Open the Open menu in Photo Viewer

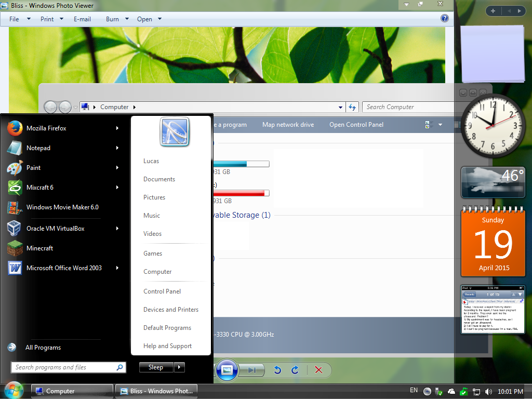point(149,19)
